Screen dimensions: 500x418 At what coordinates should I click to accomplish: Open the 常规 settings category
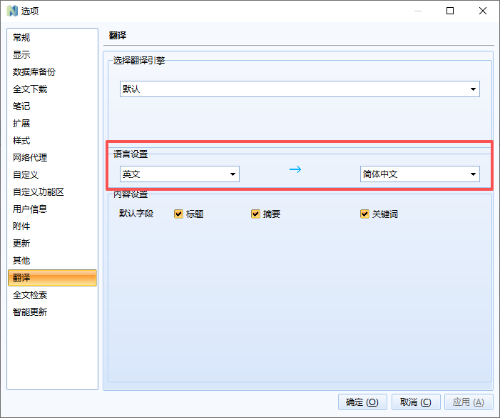point(52,38)
